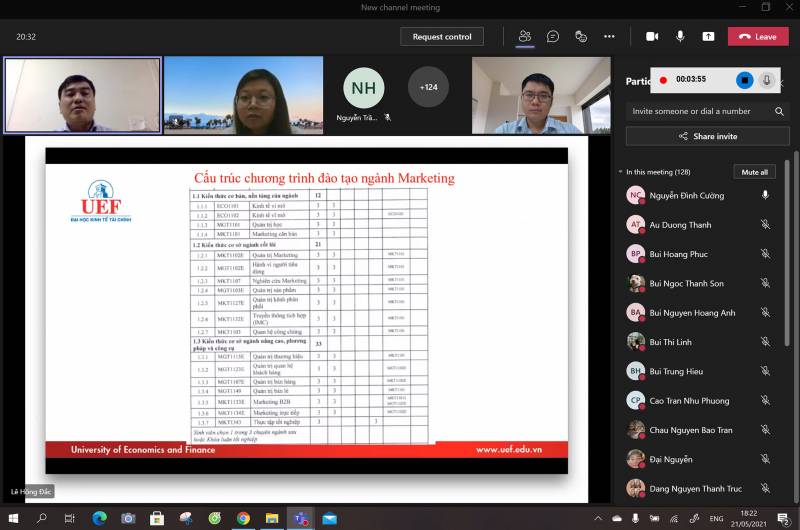Toggle the camera on or off

click(x=652, y=36)
